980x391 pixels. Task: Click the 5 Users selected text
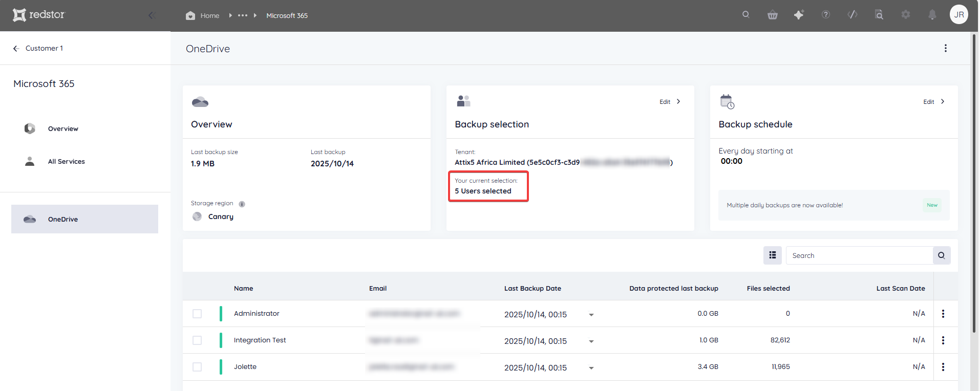pyautogui.click(x=483, y=191)
